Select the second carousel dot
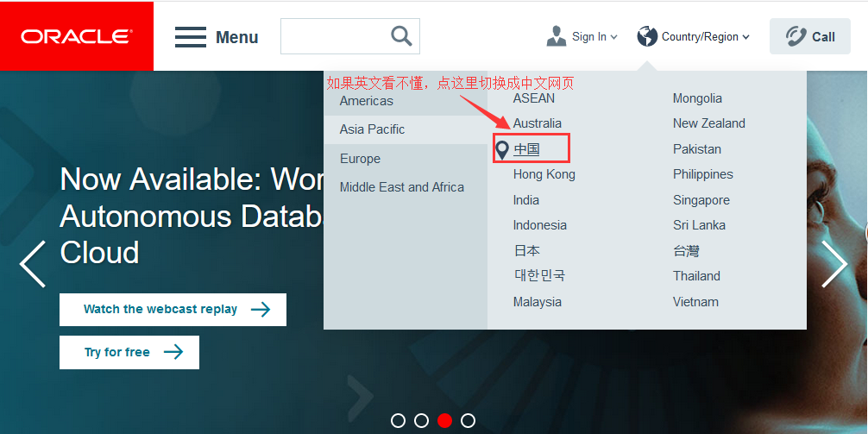The image size is (868, 434). [421, 421]
